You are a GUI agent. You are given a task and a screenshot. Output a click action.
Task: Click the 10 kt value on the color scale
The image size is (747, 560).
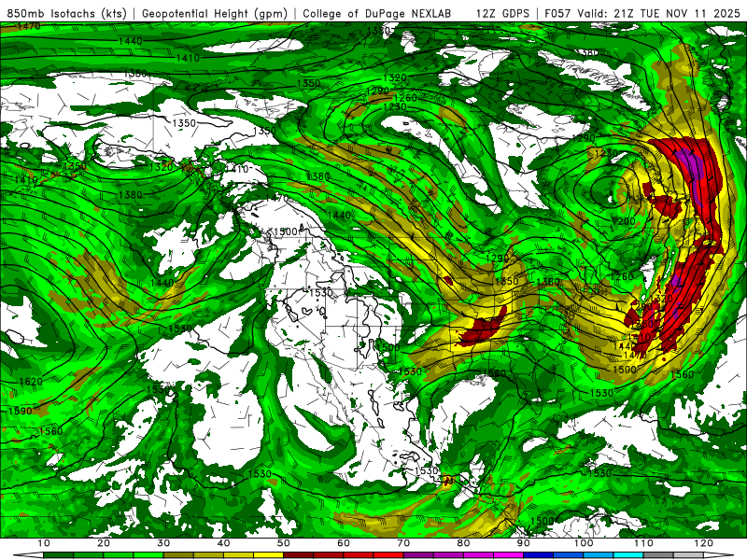[x=43, y=543]
